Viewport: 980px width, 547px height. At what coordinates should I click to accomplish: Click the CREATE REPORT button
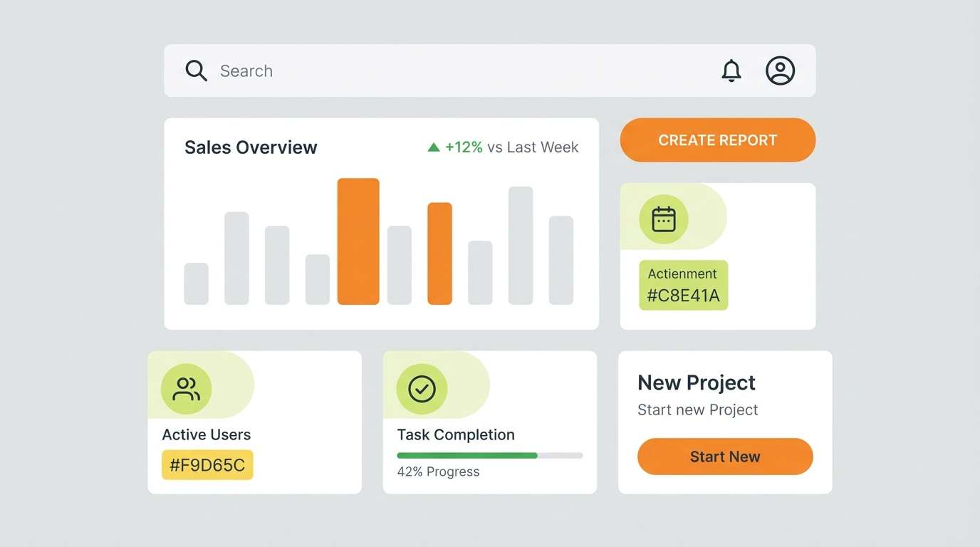(x=717, y=140)
